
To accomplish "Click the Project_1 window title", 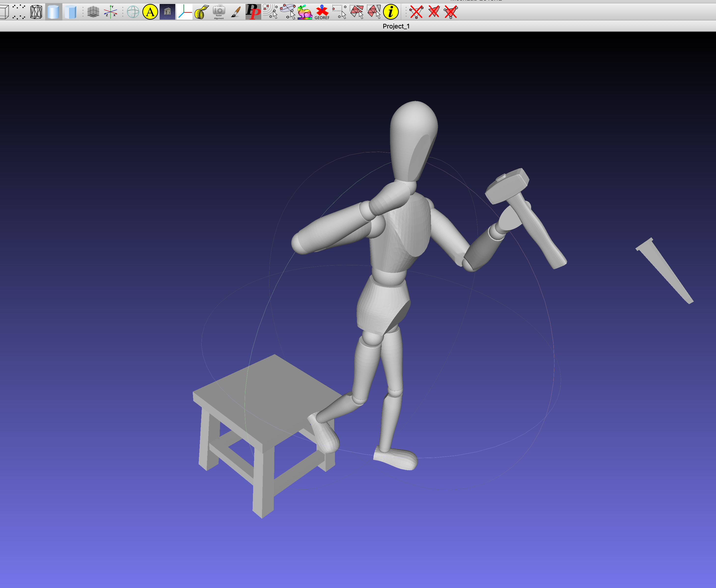I will point(396,27).
